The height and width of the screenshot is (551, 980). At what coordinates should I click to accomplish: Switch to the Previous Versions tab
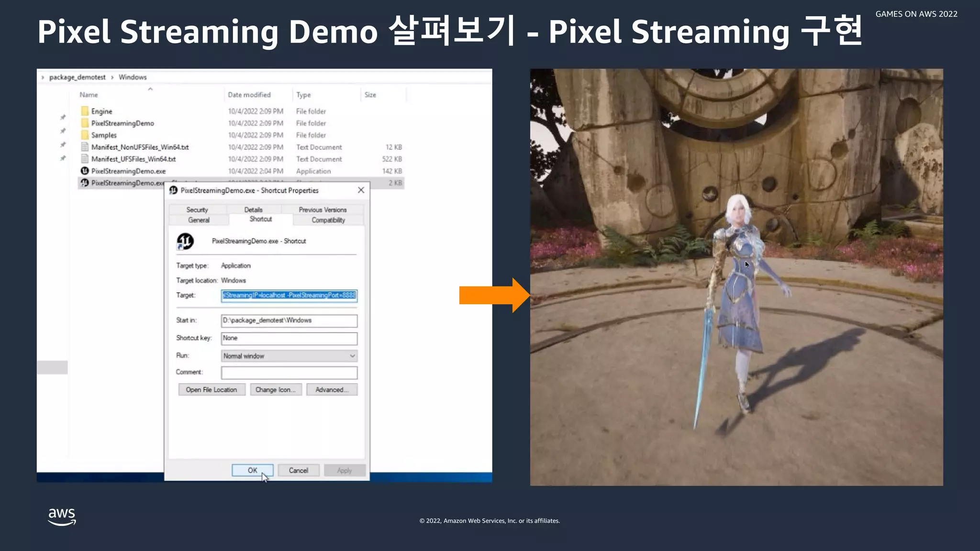(323, 209)
